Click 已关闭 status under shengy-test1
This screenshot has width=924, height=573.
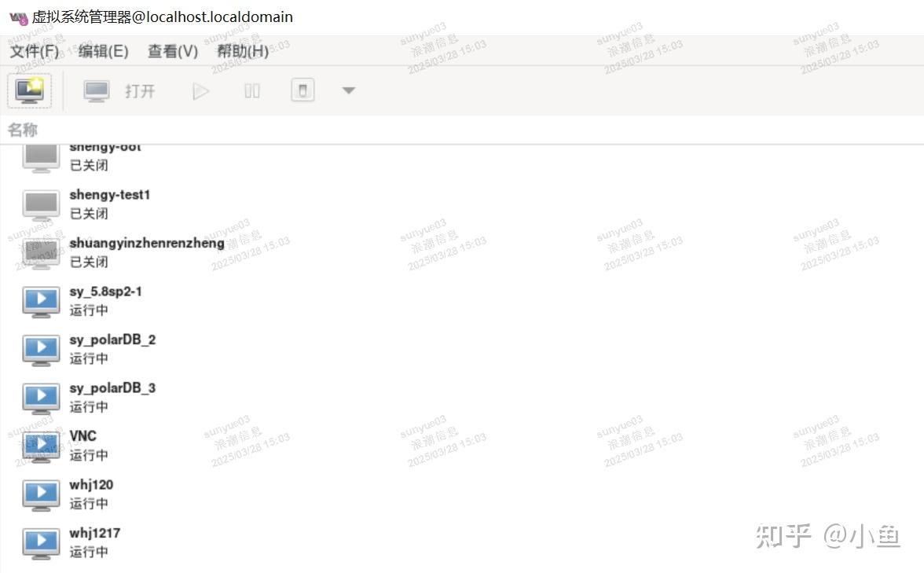tap(89, 214)
